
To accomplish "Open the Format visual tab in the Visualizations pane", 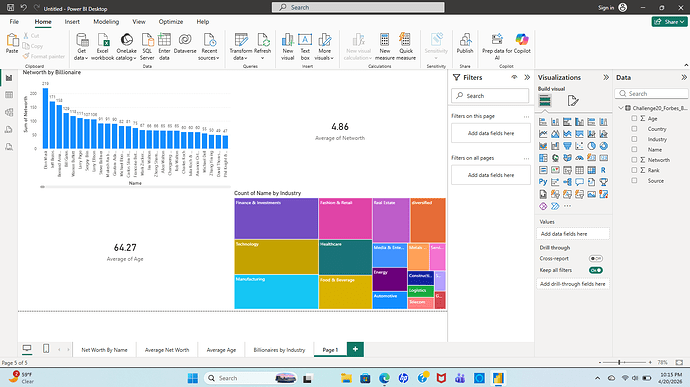I will (573, 101).
